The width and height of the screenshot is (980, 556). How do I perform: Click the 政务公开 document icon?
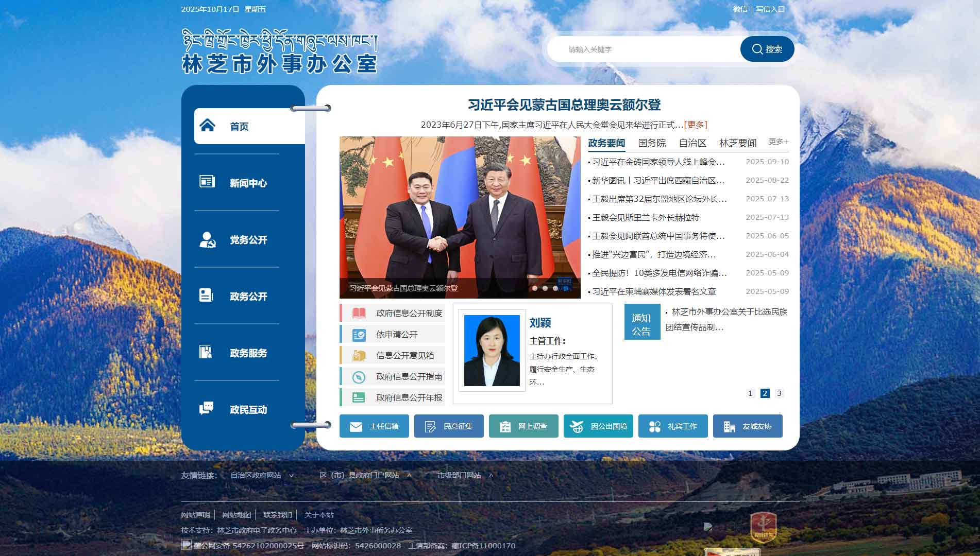click(206, 295)
